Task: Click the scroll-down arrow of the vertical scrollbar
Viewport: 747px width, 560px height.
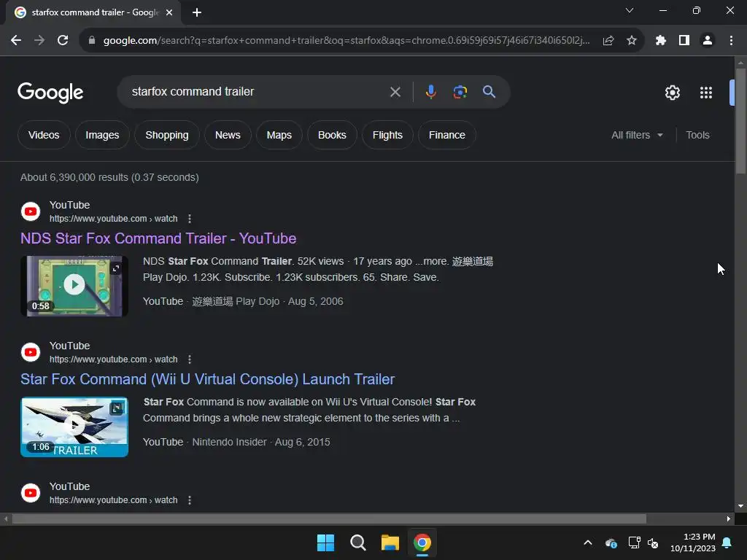Action: point(740,506)
